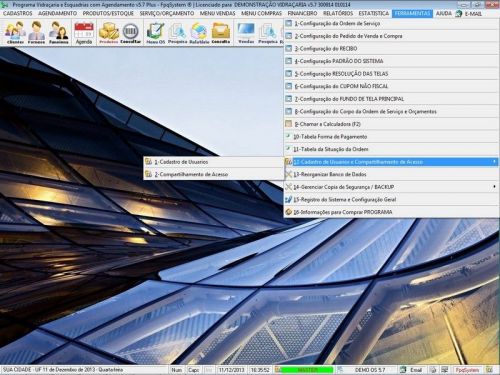
Task: Click the rightmost status bar icon
Action: (x=489, y=370)
